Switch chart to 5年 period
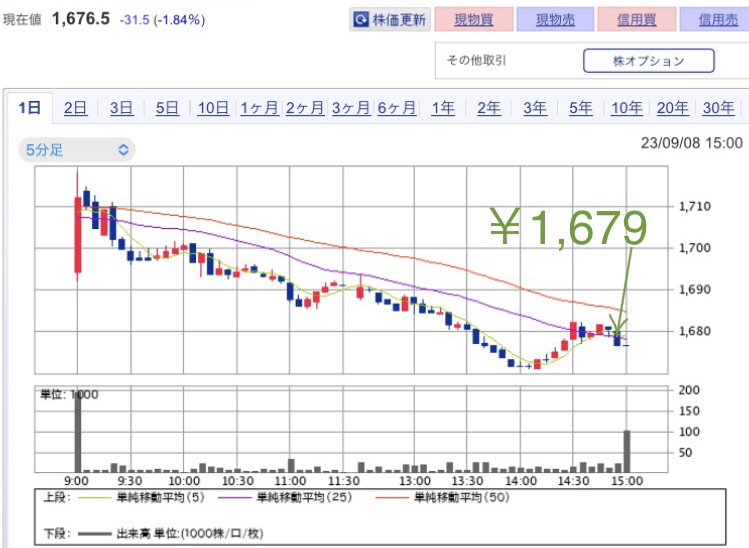This screenshot has width=749, height=548. tap(580, 108)
